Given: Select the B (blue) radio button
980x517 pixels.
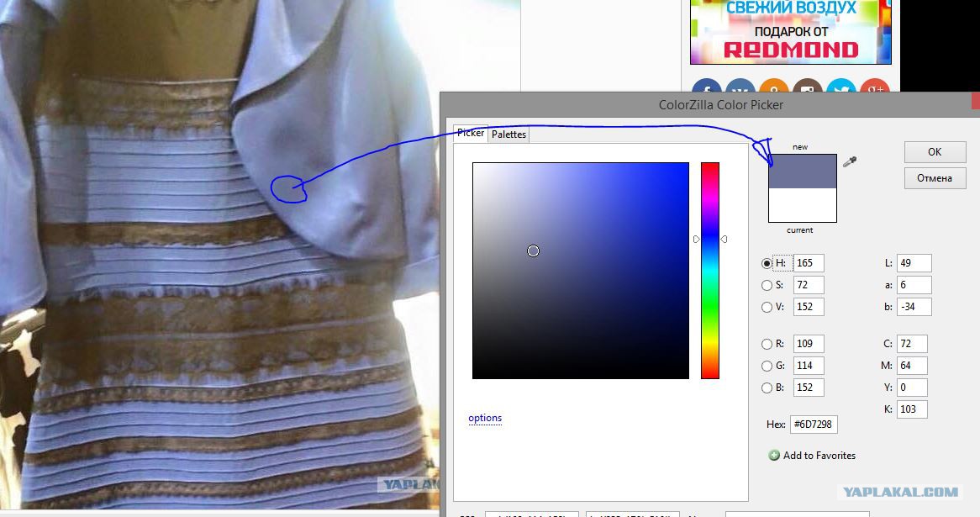Looking at the screenshot, I should tap(767, 388).
